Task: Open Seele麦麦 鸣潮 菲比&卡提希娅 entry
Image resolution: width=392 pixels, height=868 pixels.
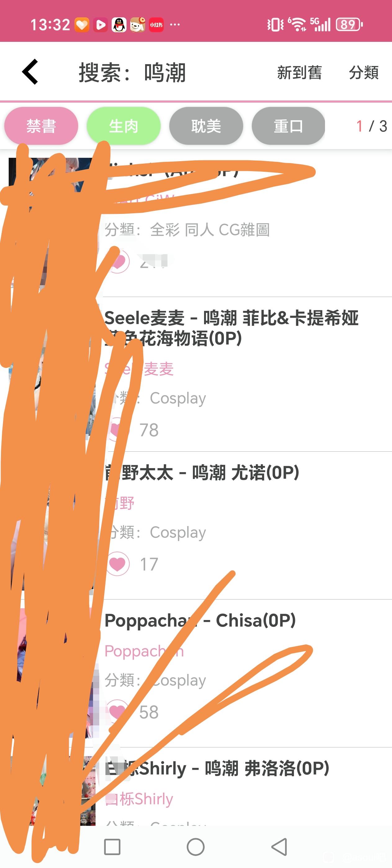Action: (x=231, y=328)
